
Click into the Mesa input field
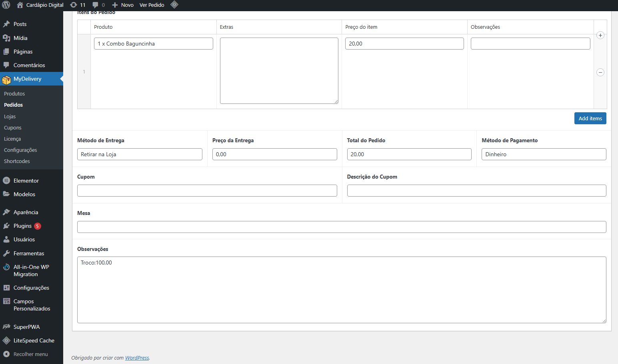[341, 227]
